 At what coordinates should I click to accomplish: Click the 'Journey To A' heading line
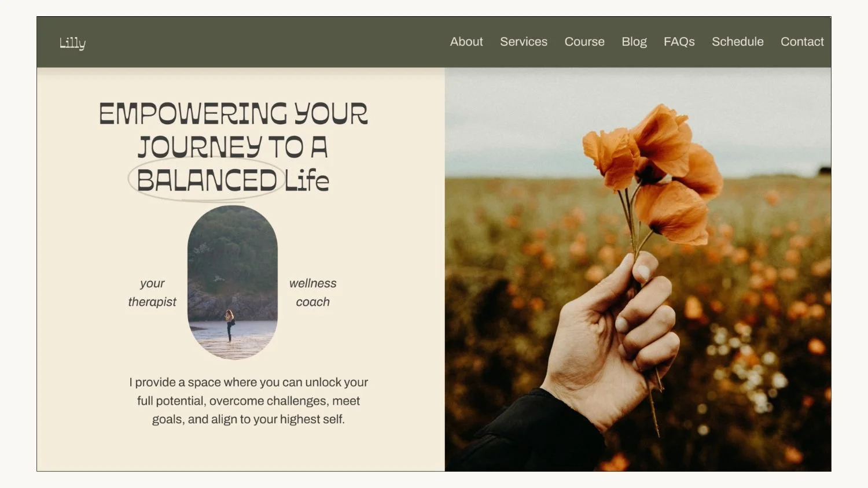[233, 147]
